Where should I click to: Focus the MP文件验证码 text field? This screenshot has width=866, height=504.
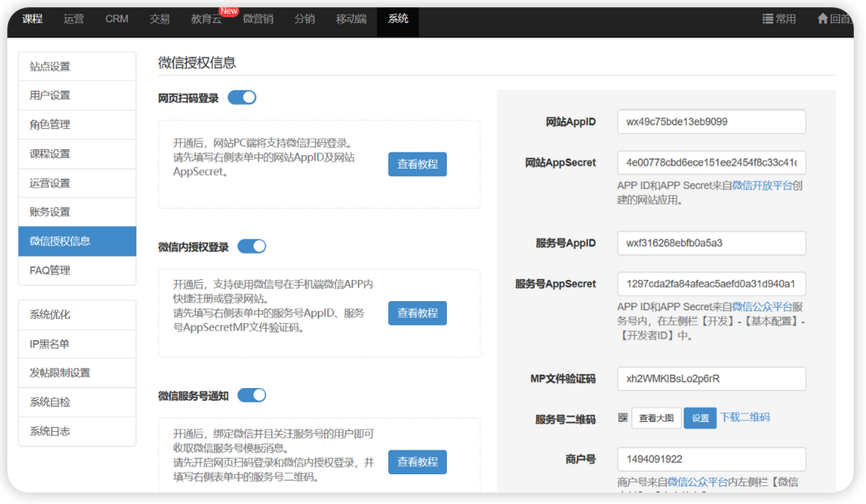[711, 379]
